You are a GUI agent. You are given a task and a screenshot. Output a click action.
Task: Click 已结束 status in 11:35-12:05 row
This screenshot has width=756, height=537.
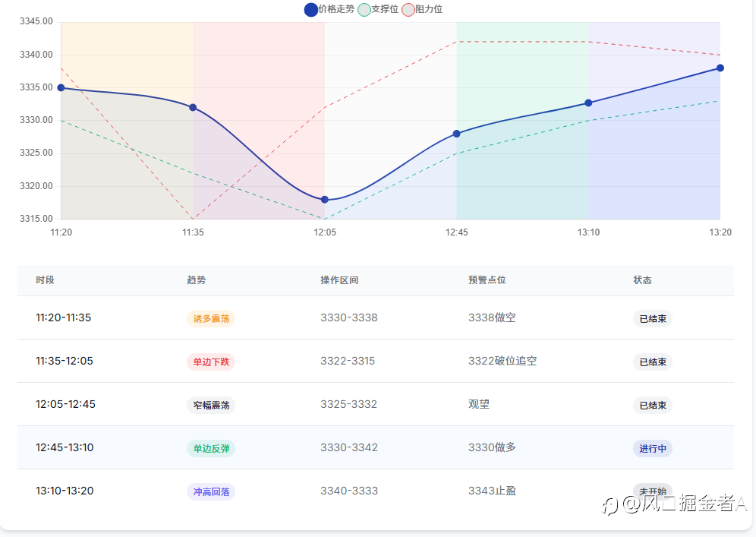pyautogui.click(x=653, y=362)
